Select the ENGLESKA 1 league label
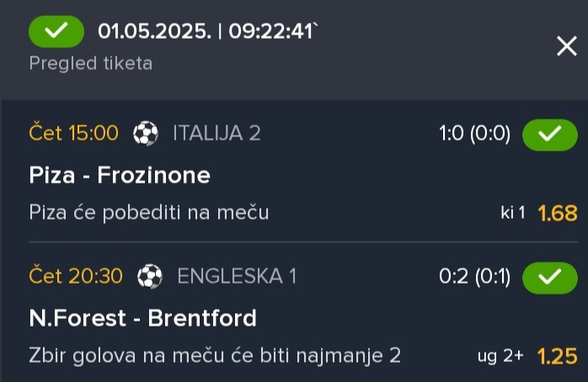This screenshot has height=382, width=588. (237, 276)
